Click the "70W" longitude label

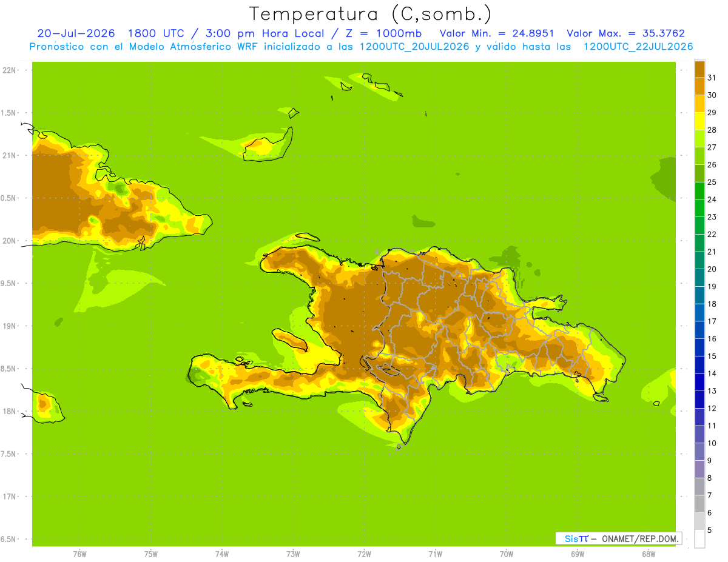pyautogui.click(x=507, y=554)
